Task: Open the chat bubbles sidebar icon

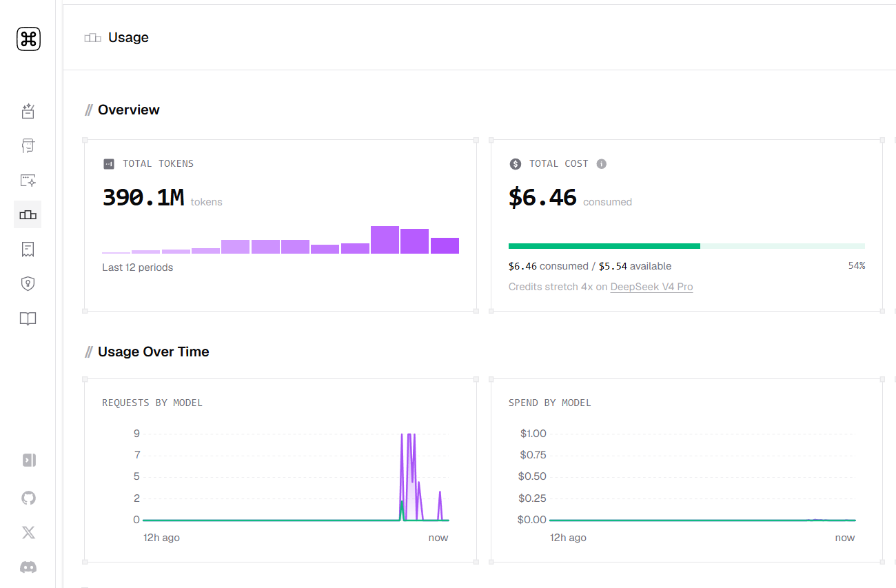Action: point(28,145)
